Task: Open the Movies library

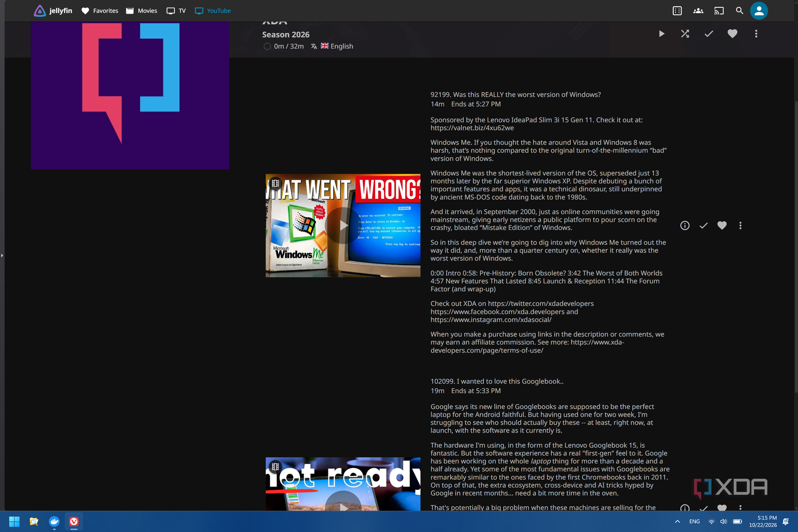Action: click(x=142, y=11)
